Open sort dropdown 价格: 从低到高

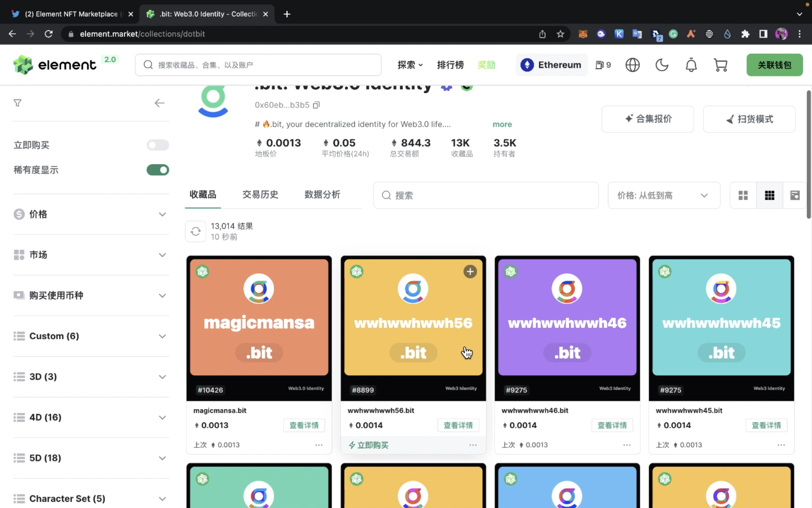point(664,195)
